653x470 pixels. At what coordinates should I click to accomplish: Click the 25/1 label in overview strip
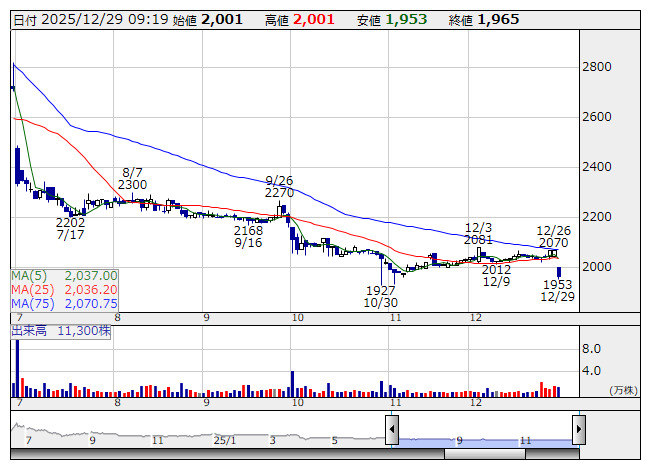(x=225, y=439)
